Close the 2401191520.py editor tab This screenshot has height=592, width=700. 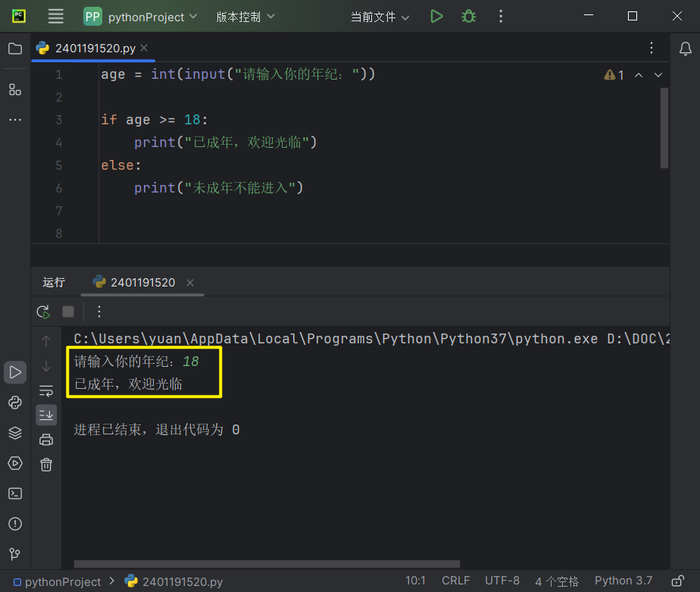pos(144,48)
